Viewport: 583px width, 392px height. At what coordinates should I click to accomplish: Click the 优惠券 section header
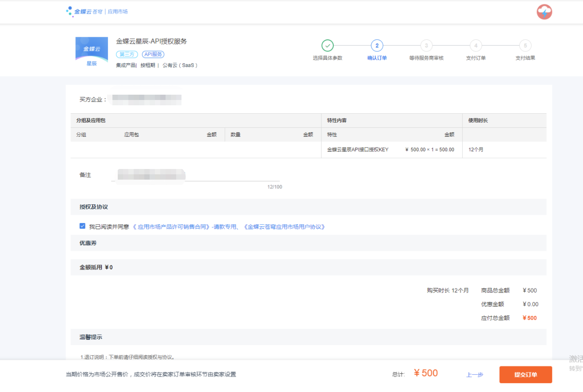coord(309,243)
